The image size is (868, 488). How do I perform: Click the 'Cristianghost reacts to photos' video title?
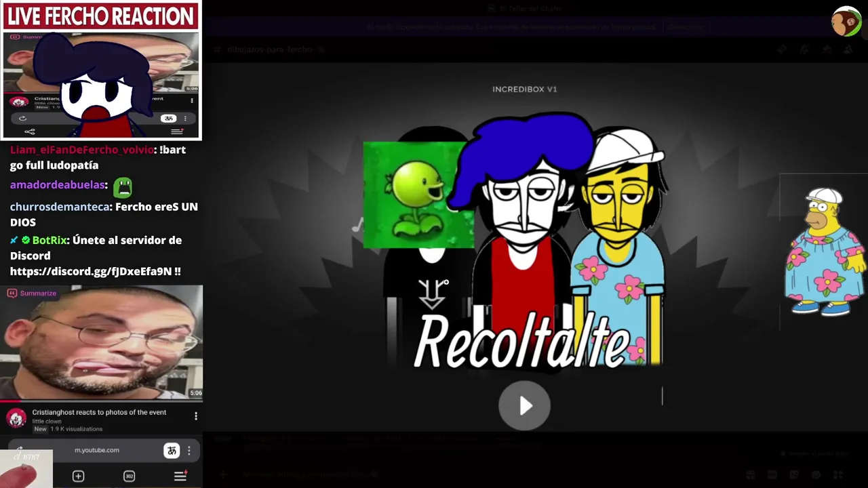[x=99, y=412]
